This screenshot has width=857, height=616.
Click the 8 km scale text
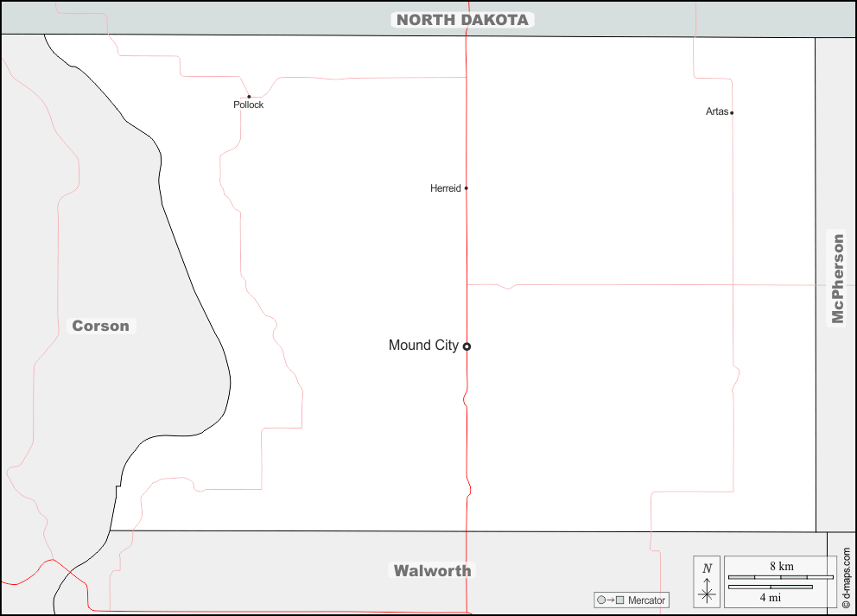click(781, 566)
